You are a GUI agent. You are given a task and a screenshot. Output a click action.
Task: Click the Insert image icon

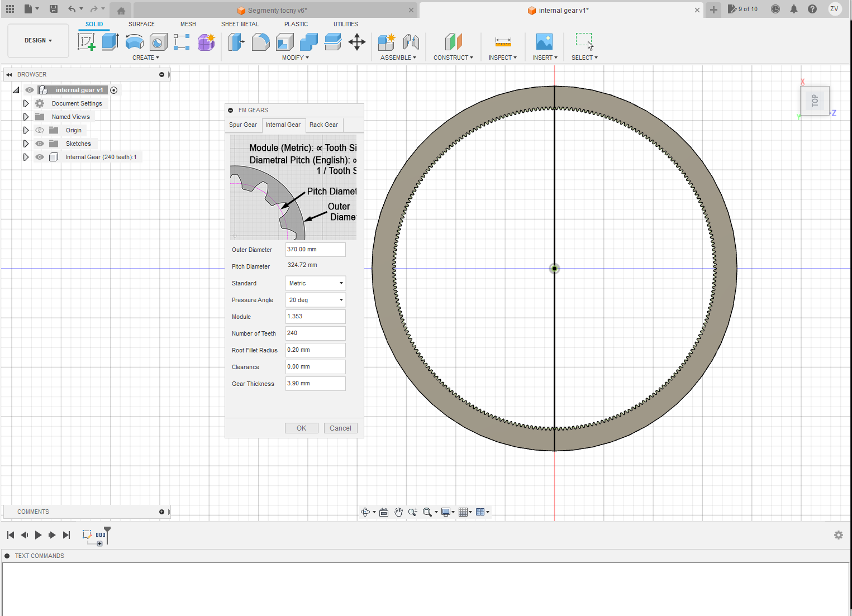pyautogui.click(x=544, y=42)
